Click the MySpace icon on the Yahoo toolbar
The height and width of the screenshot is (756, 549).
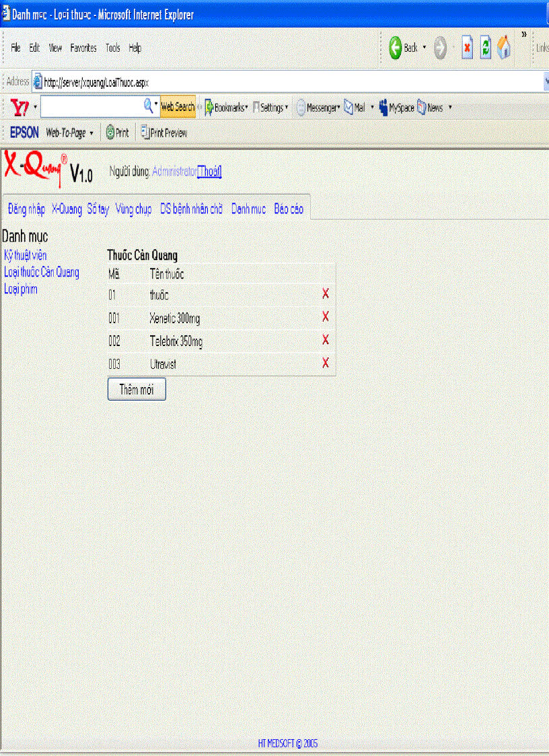pyautogui.click(x=394, y=107)
